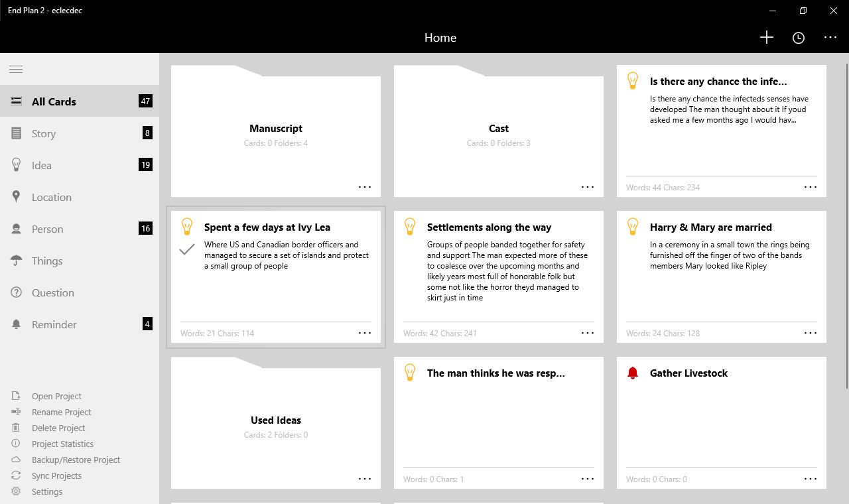
Task: Toggle the hamburger menu sidebar
Action: (16, 69)
